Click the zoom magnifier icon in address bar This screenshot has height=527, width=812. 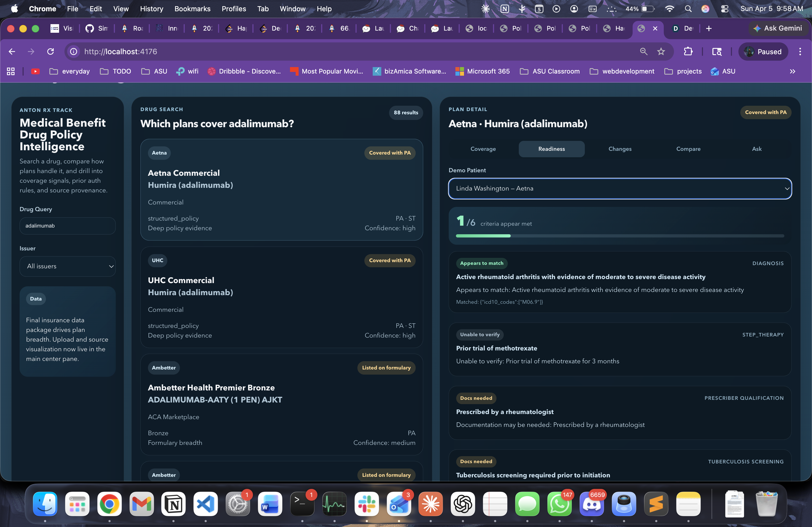coord(643,52)
